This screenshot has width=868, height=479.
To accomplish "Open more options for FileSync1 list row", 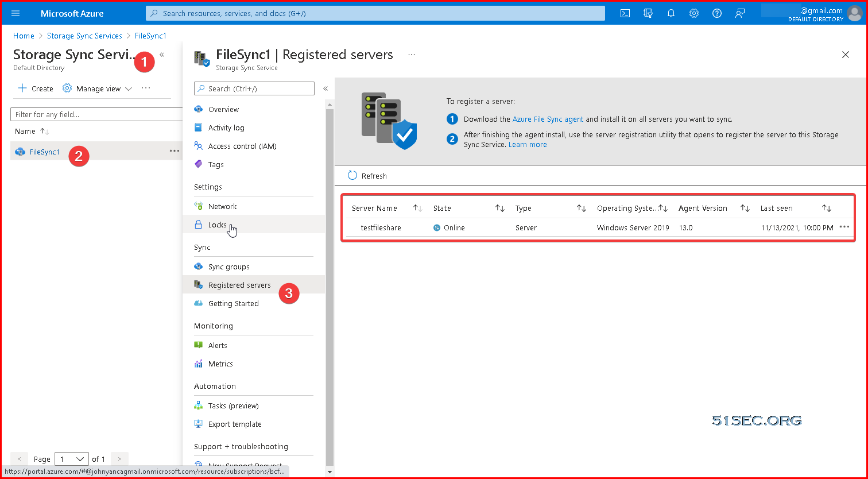I will 175,150.
